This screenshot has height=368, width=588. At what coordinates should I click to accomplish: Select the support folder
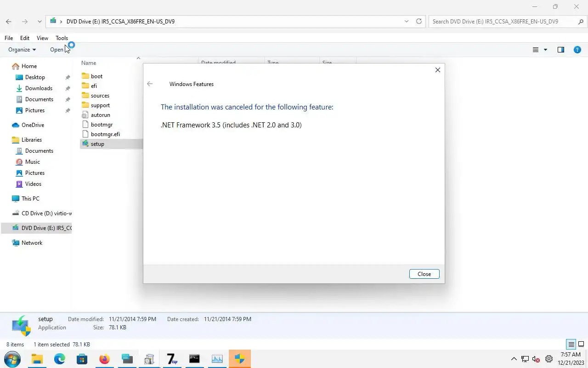point(100,105)
